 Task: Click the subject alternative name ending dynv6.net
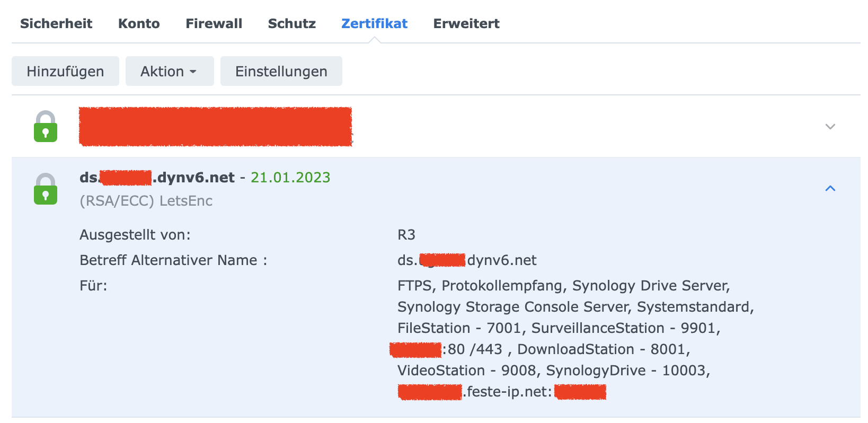click(x=467, y=260)
